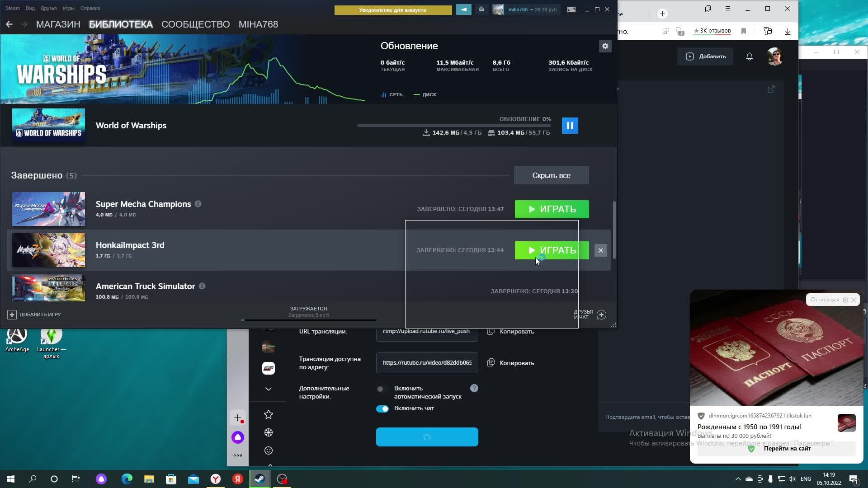This screenshot has width=868, height=488.
Task: Open the Игры menu
Action: (x=68, y=8)
